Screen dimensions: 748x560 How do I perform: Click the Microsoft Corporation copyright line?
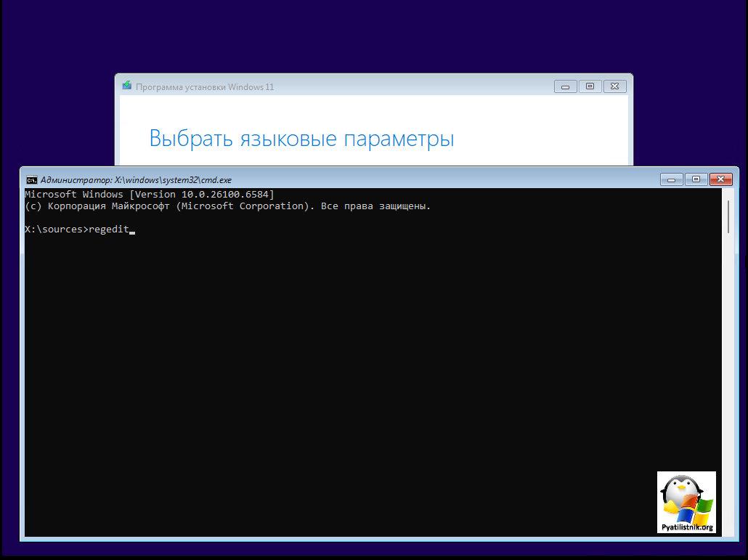point(227,206)
